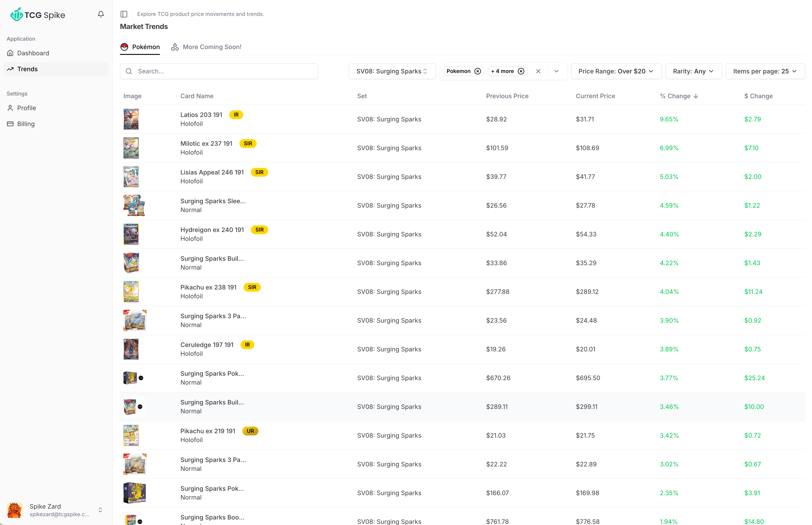Image resolution: width=812 pixels, height=525 pixels.
Task: Open Items per page: 25 dropdown
Action: click(765, 71)
